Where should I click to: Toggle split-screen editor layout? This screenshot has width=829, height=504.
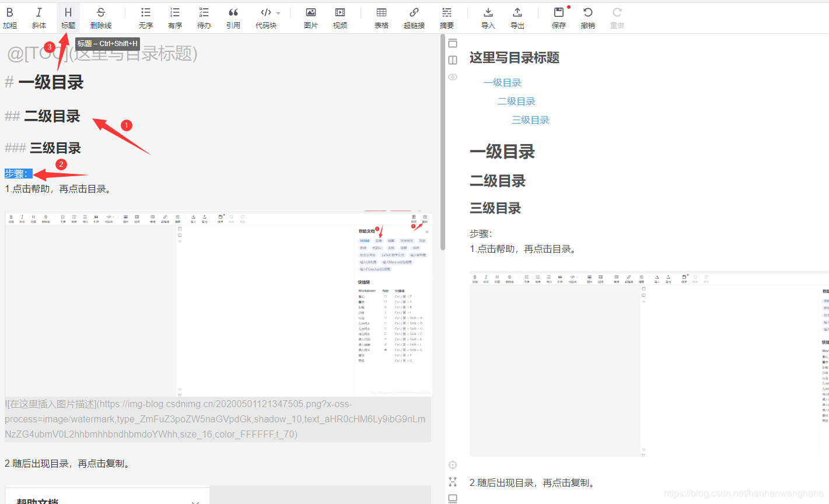click(x=453, y=60)
